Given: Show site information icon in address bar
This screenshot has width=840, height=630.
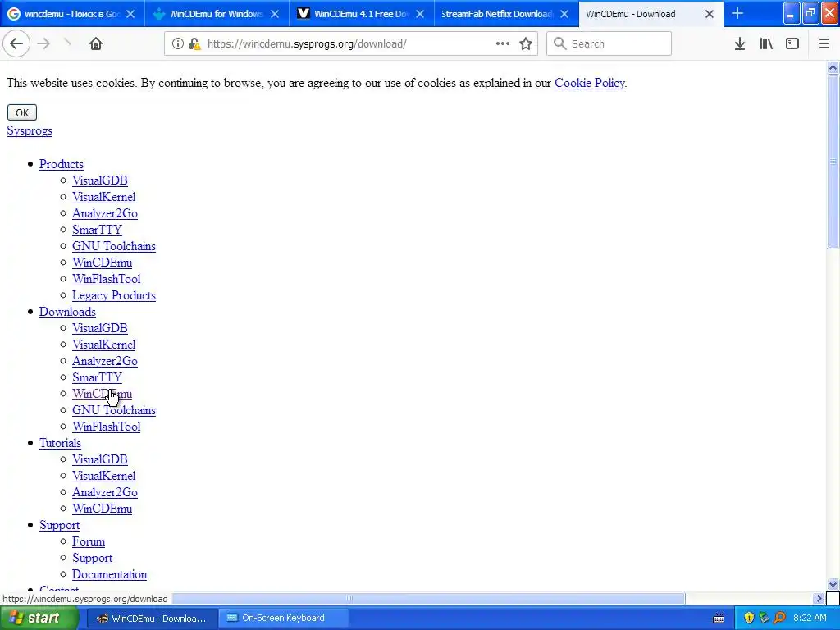Looking at the screenshot, I should pyautogui.click(x=177, y=43).
